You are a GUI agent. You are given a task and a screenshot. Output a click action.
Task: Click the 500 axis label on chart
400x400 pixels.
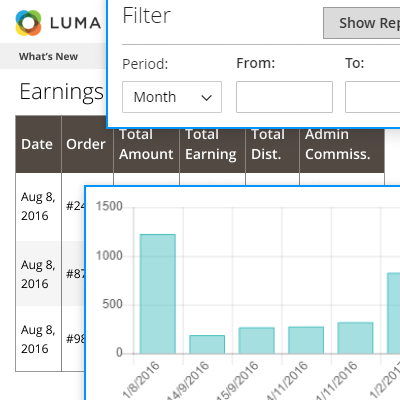click(112, 304)
